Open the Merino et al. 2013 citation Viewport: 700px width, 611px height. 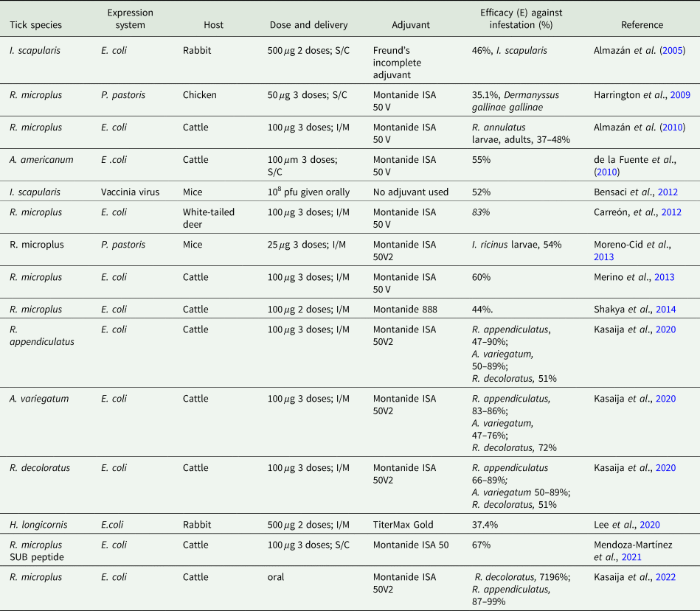pyautogui.click(x=665, y=277)
